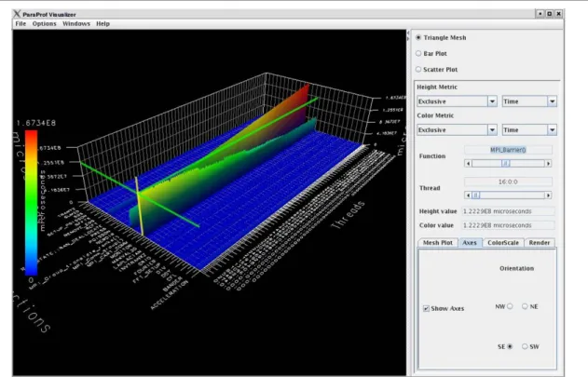
Task: Click Function slider right arrow
Action: pyautogui.click(x=548, y=164)
